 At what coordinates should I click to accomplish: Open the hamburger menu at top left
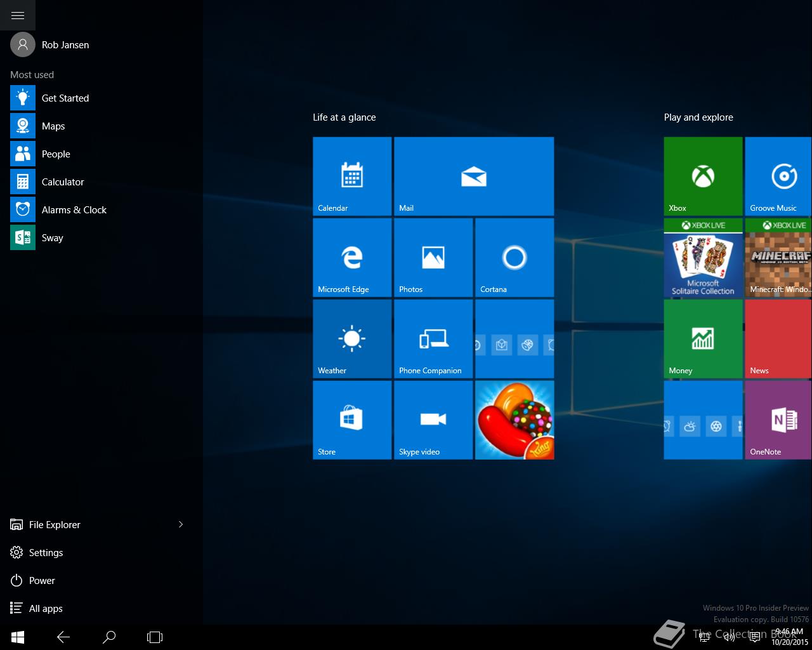18,15
